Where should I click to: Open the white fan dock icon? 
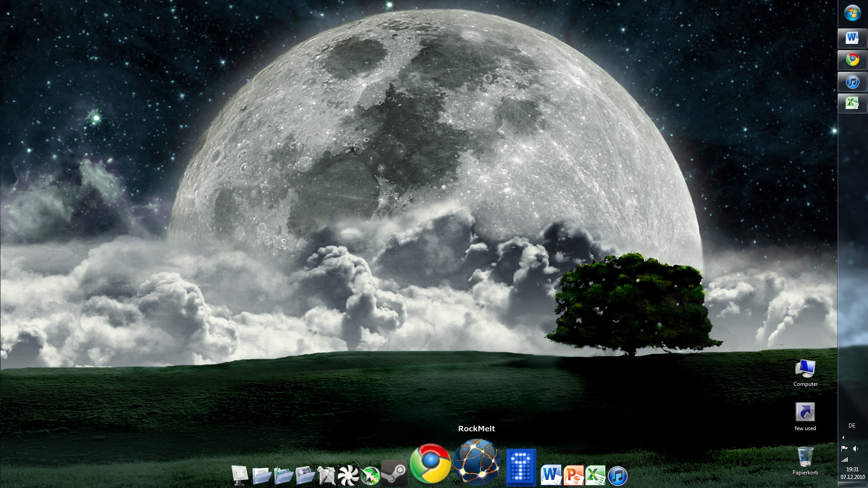click(x=348, y=475)
